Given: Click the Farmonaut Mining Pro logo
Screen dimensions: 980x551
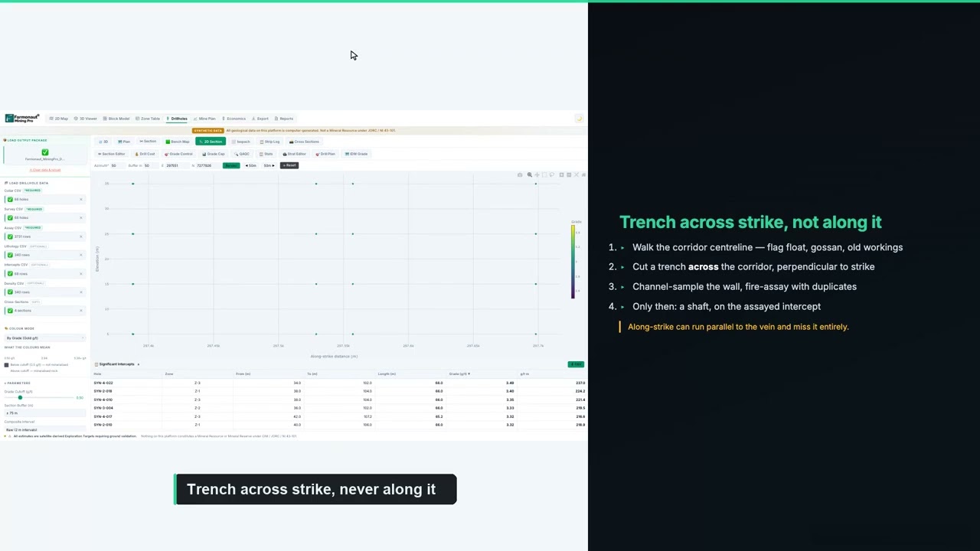Looking at the screenshot, I should (x=21, y=119).
